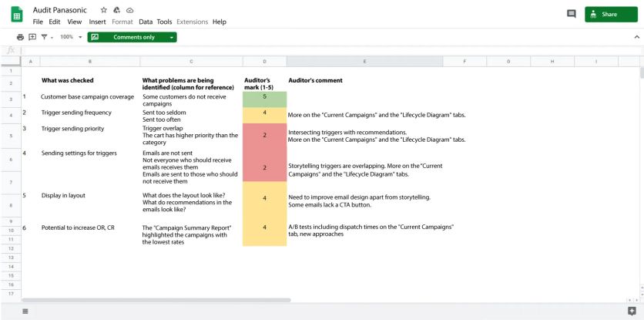Click the move-to-Drive folder icon
Image resolution: width=644 pixels, height=320 pixels.
(x=116, y=10)
